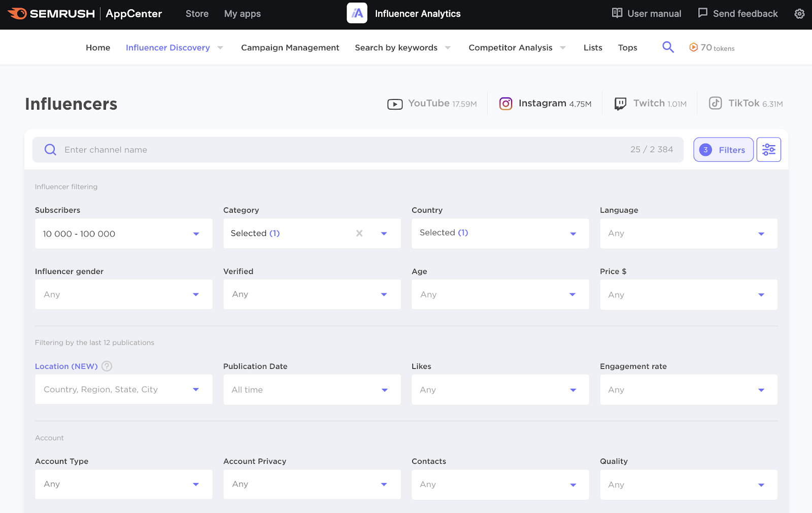Screen dimensions: 812x513
Task: Open search using the magnifier icon
Action: click(668, 47)
